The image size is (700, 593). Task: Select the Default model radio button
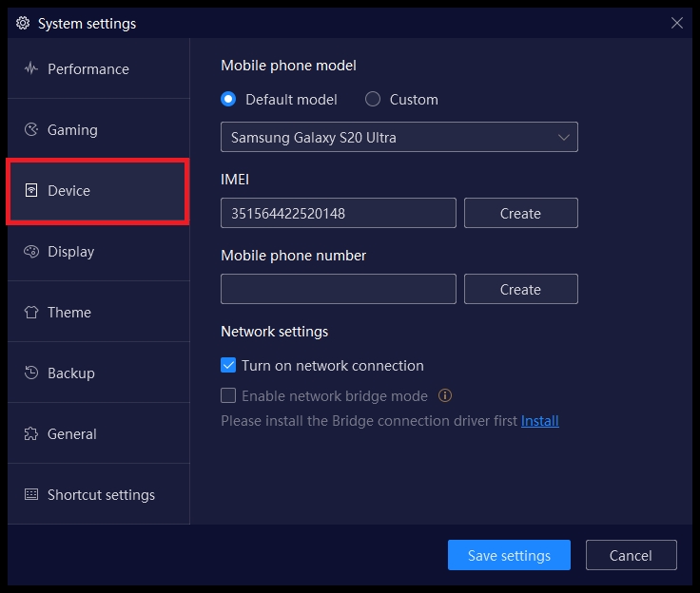coord(228,99)
